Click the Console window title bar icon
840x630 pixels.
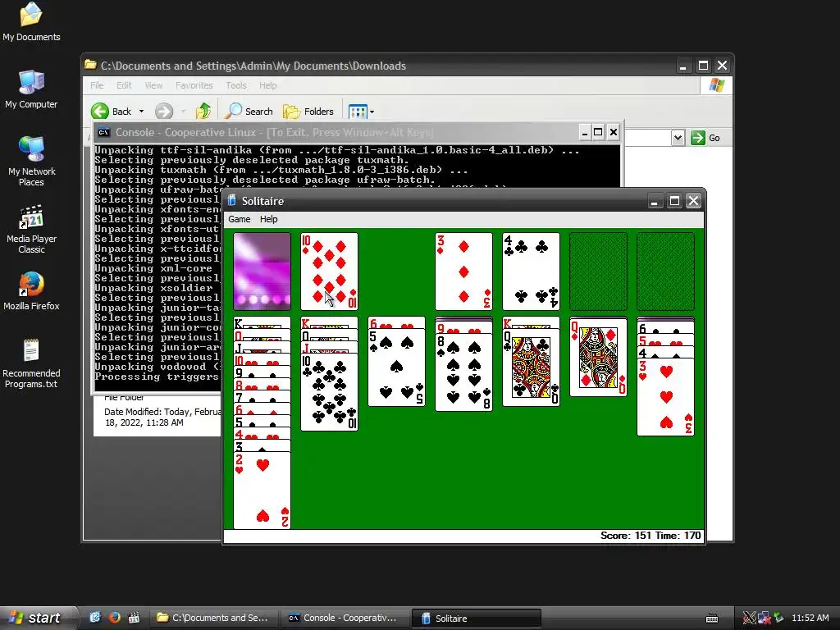pyautogui.click(x=104, y=132)
